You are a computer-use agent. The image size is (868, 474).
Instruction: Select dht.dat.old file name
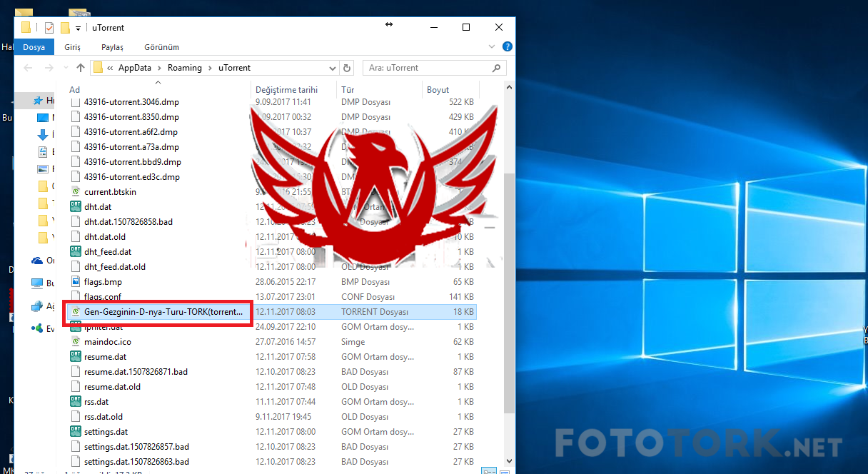click(104, 236)
